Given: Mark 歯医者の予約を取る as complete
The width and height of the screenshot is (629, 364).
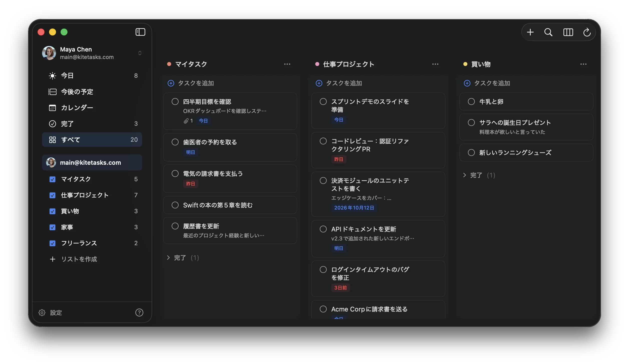Looking at the screenshot, I should tap(175, 142).
